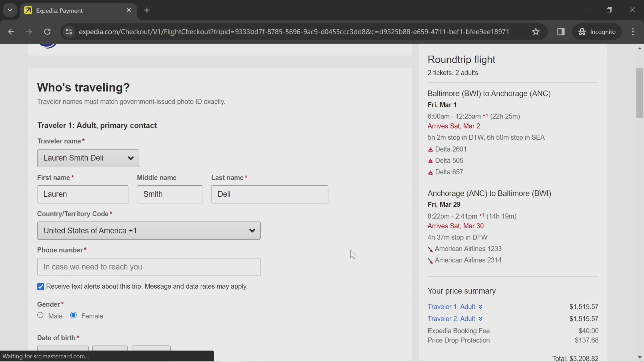This screenshot has height=362, width=644.
Task: Click the "Fri, Mar 1" departure date
Action: [442, 105]
